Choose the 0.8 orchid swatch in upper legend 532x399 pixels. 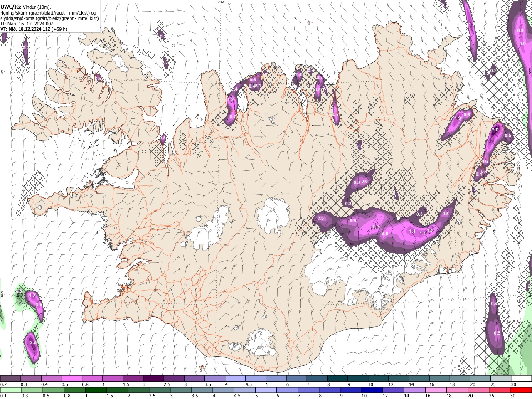point(92,379)
